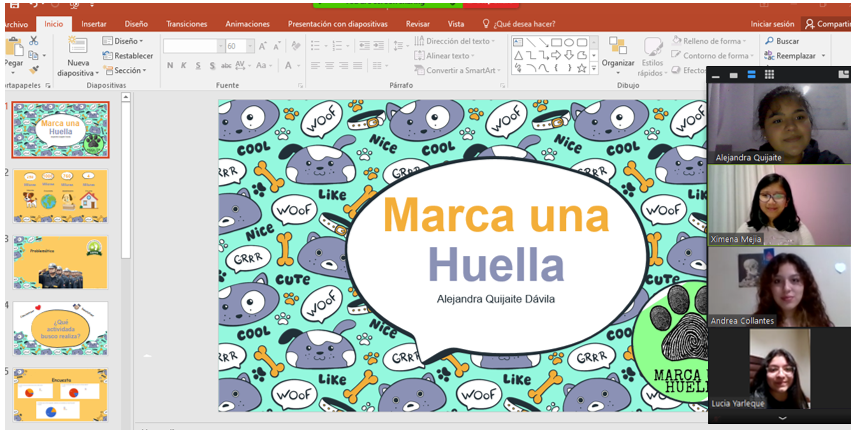Click the increase font size icon

(263, 46)
